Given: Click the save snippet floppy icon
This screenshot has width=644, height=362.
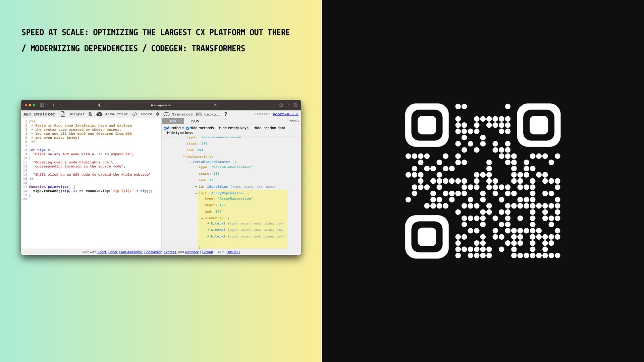Looking at the screenshot, I should coord(90,114).
